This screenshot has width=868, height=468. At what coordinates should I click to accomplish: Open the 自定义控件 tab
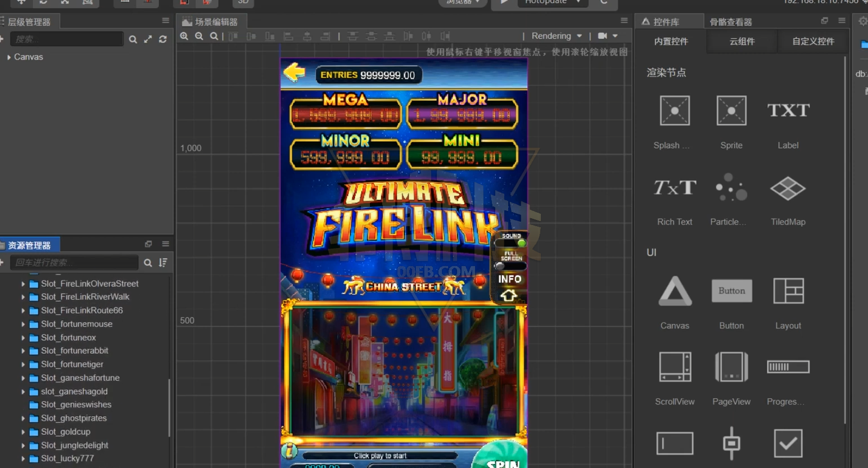click(x=813, y=42)
